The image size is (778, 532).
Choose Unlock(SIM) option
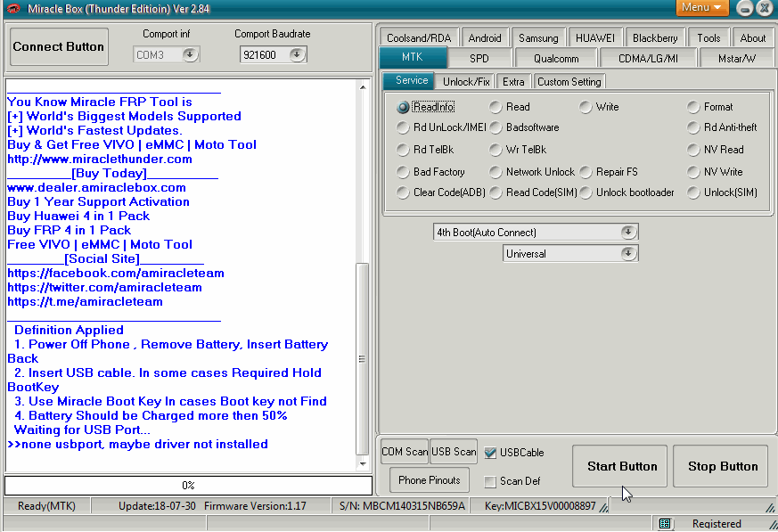(x=693, y=192)
